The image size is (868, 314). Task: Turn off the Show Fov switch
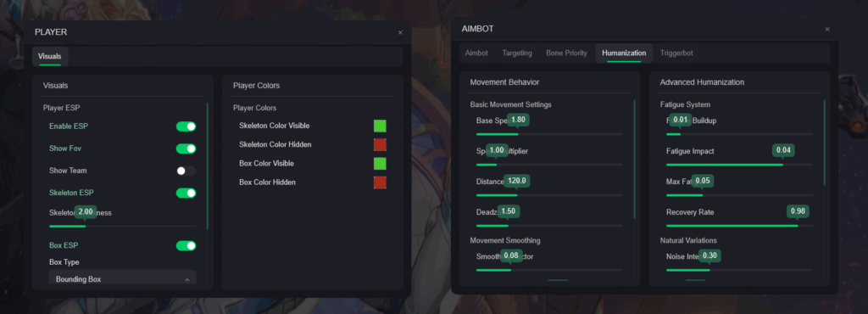(x=186, y=149)
